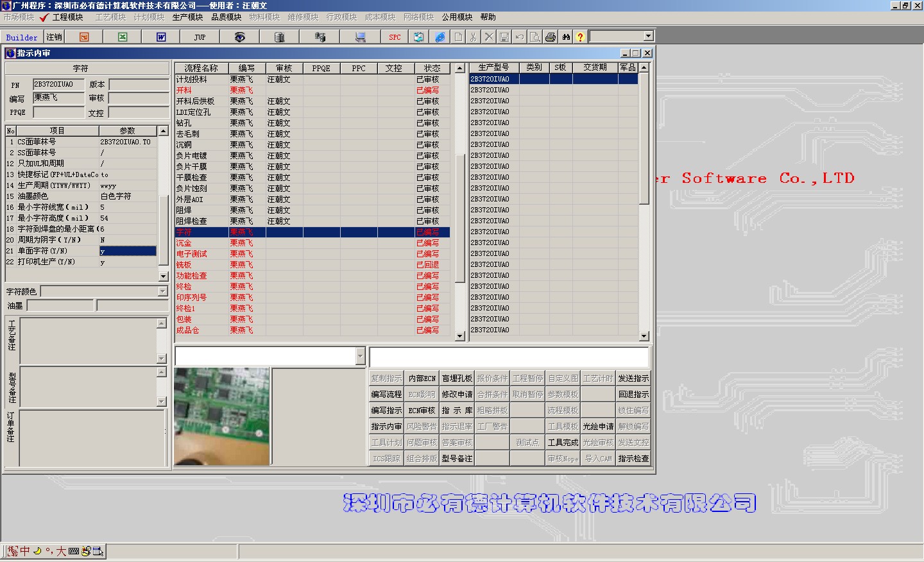Screen dimensions: 924x562
Task: Expand the 字符颜色 dropdown
Action: (162, 291)
